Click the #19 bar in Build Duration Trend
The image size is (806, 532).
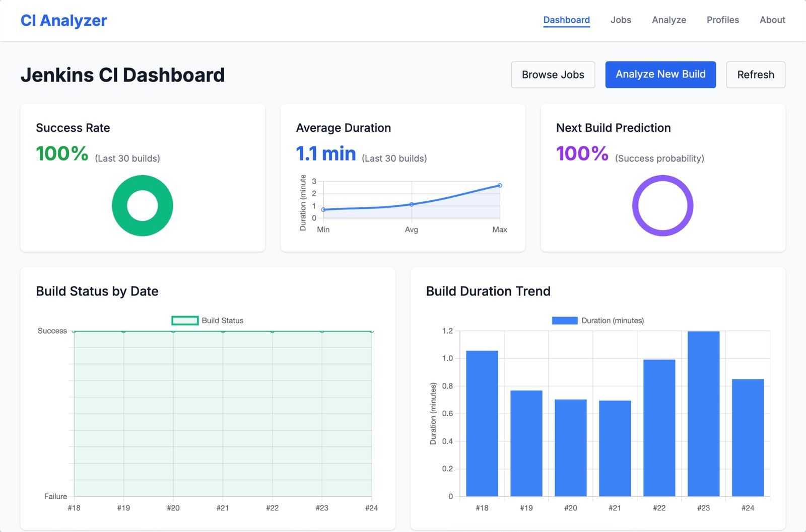pos(526,443)
